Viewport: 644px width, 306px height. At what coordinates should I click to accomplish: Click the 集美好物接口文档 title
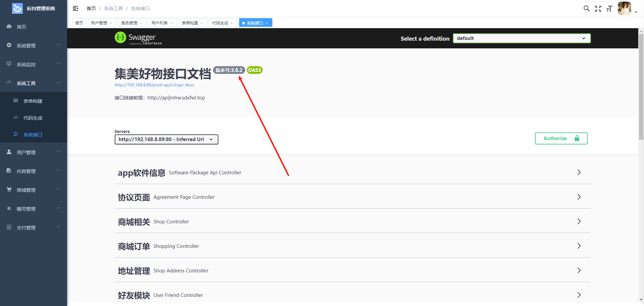point(163,74)
